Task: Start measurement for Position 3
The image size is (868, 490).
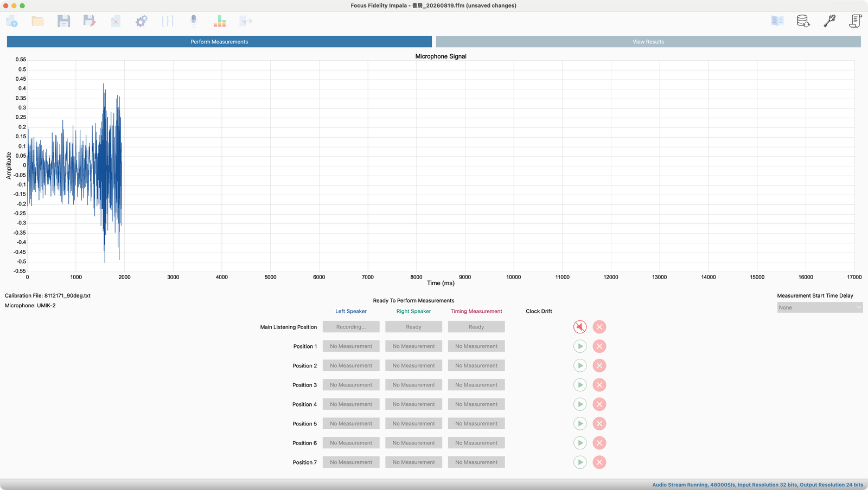Action: (580, 385)
